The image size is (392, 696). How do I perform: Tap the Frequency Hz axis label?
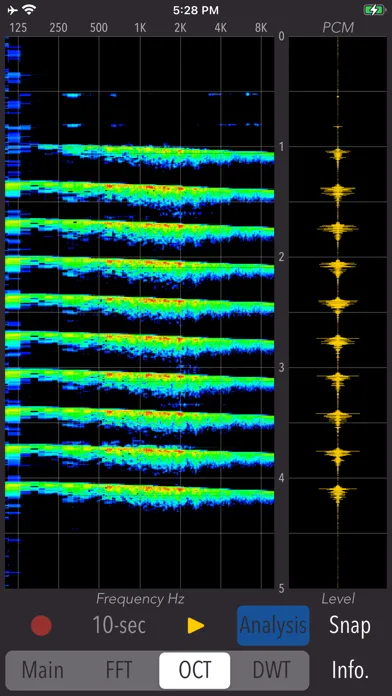click(140, 599)
